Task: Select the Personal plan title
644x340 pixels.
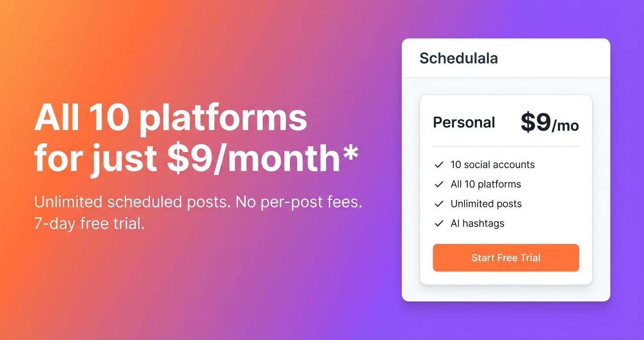Action: (464, 123)
